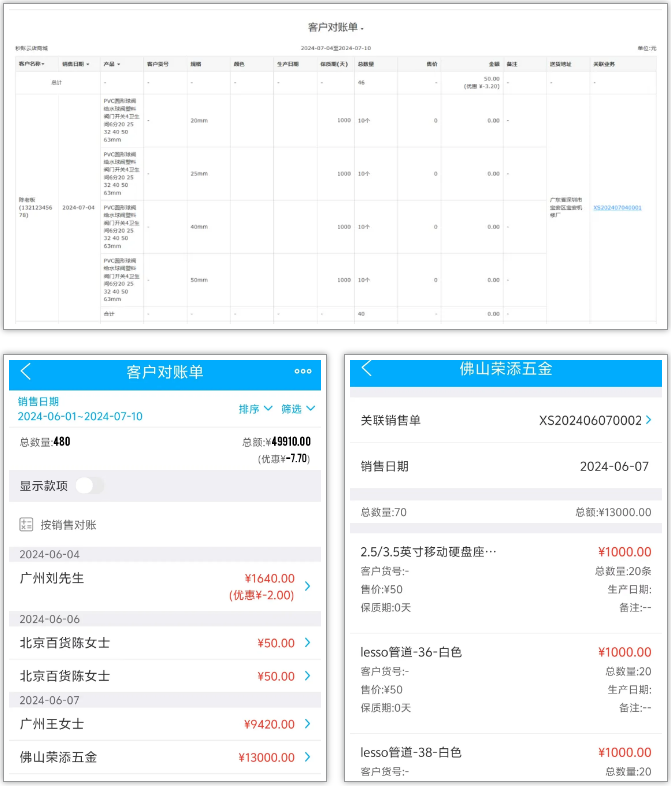Open the 广州刘先生 statement row

[165, 586]
